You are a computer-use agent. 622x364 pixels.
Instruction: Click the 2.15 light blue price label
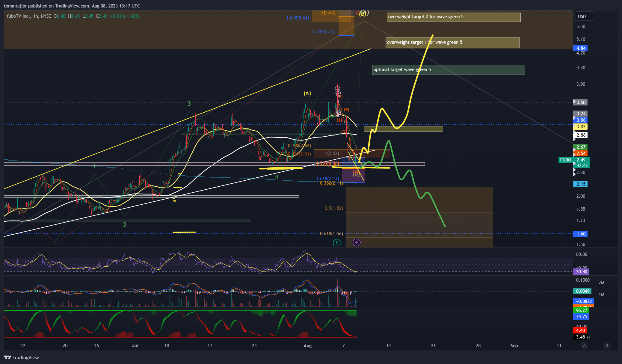pyautogui.click(x=580, y=184)
